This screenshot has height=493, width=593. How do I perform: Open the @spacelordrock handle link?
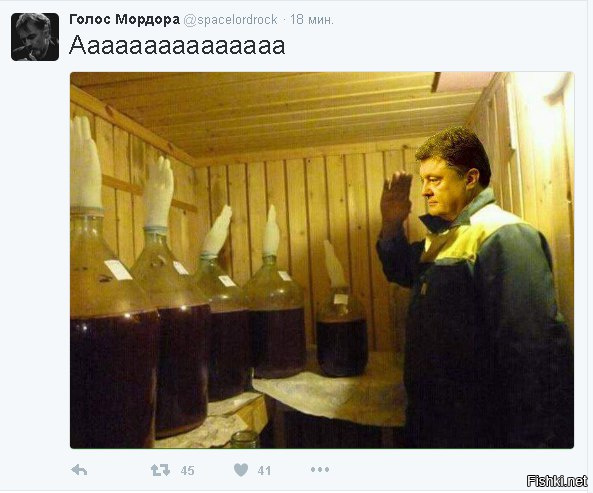pyautogui.click(x=230, y=20)
